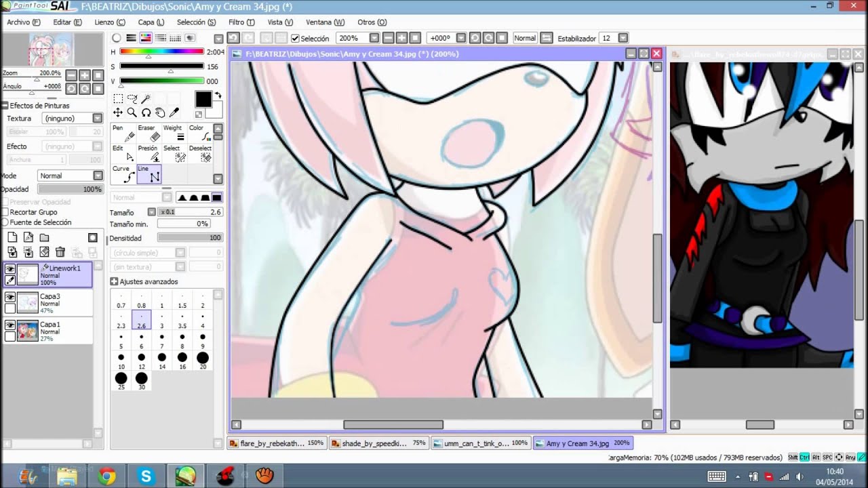Select the Color linework tool
868x488 pixels.
(x=199, y=133)
